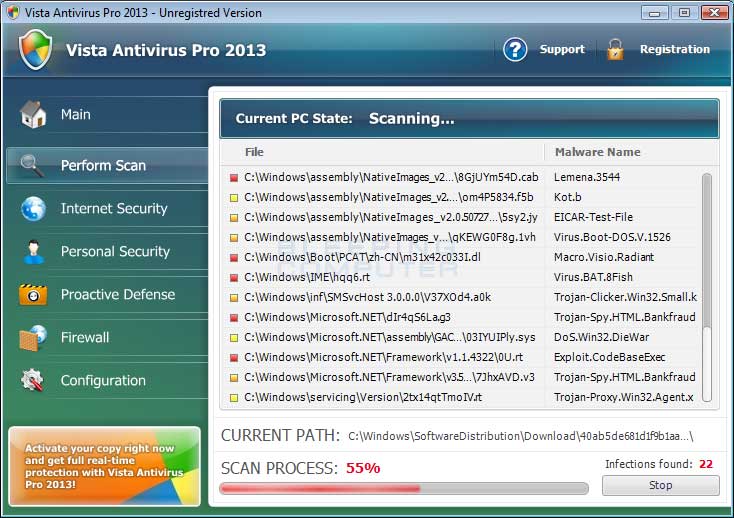Click the scan results vertical scrollbar thumb

(x=707, y=250)
